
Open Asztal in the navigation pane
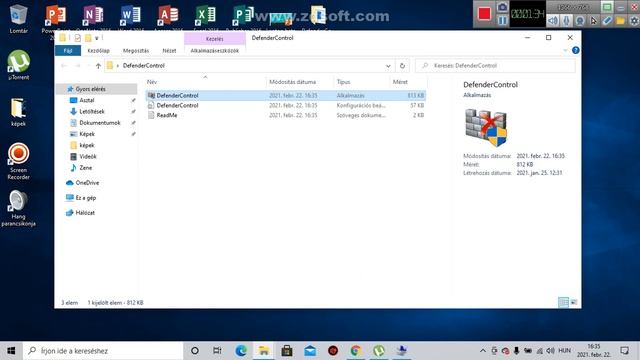87,100
